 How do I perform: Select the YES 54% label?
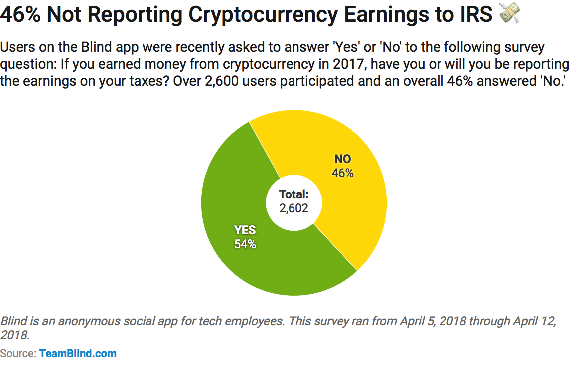(245, 237)
